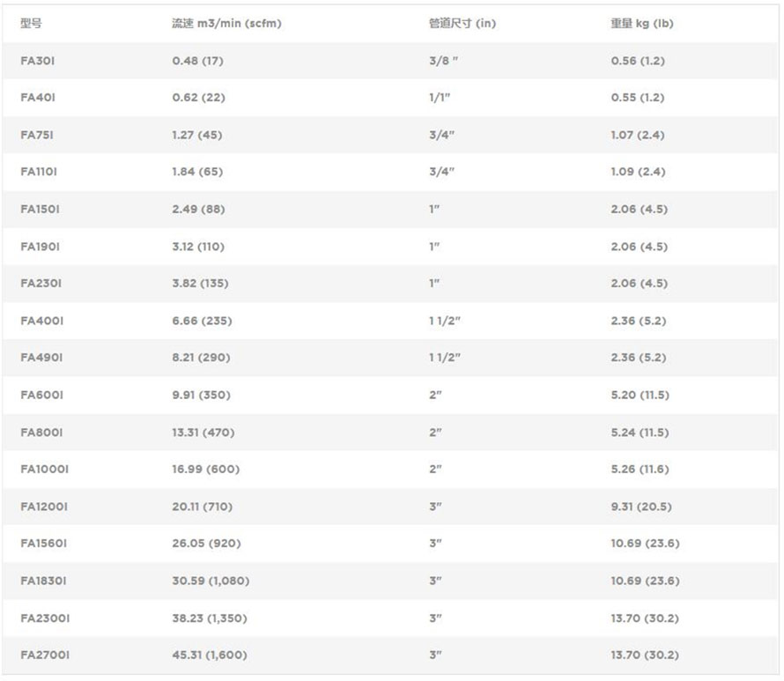
Task: Click the 流速 m3/min (scfm) column header
Action: (226, 24)
